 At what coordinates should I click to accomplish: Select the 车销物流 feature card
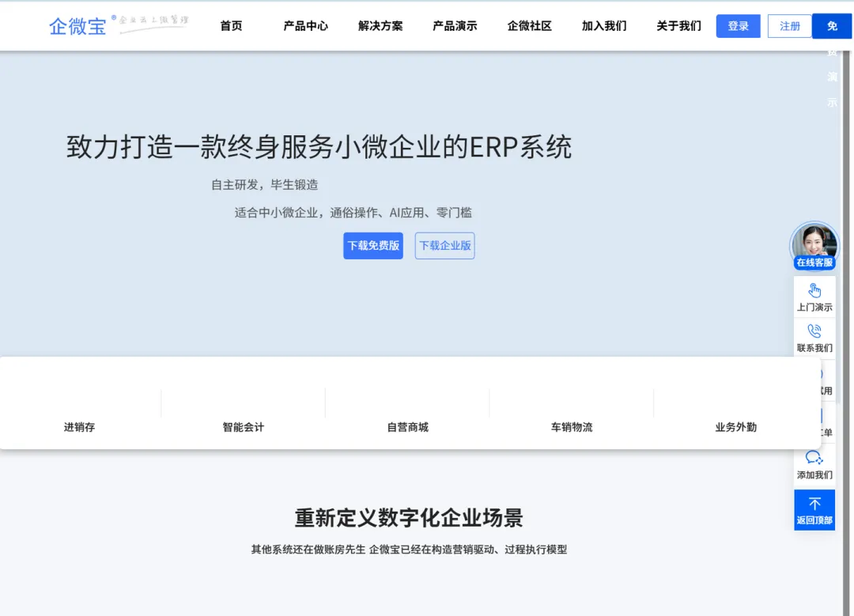(x=572, y=427)
